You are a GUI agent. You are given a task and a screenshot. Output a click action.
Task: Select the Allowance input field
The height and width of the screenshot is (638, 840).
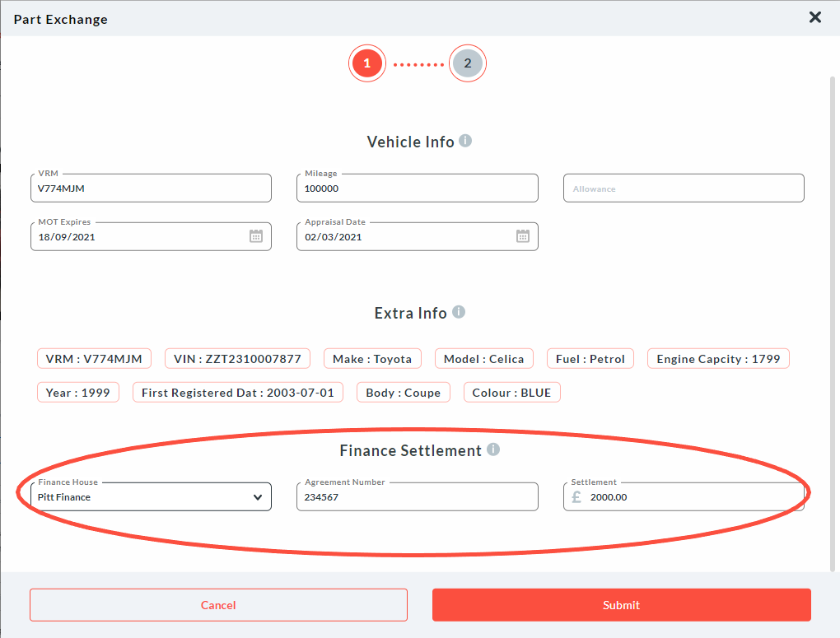click(684, 189)
